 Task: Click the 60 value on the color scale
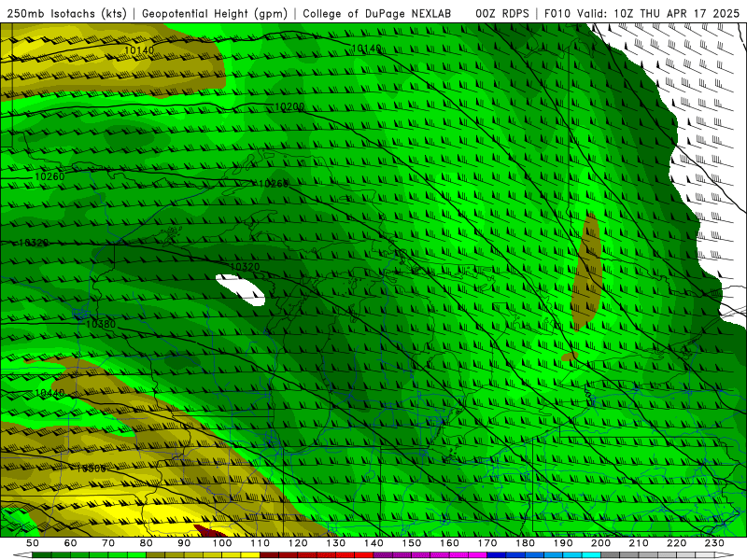point(71,543)
